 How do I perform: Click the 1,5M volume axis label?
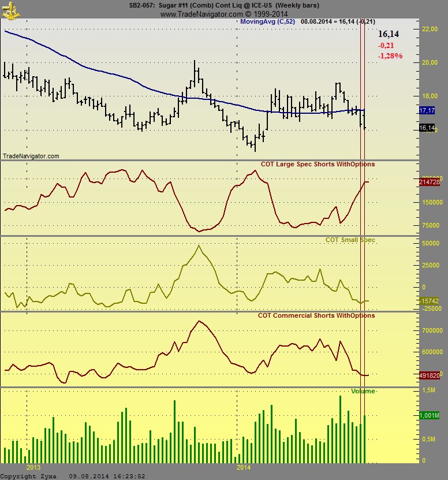[x=429, y=390]
